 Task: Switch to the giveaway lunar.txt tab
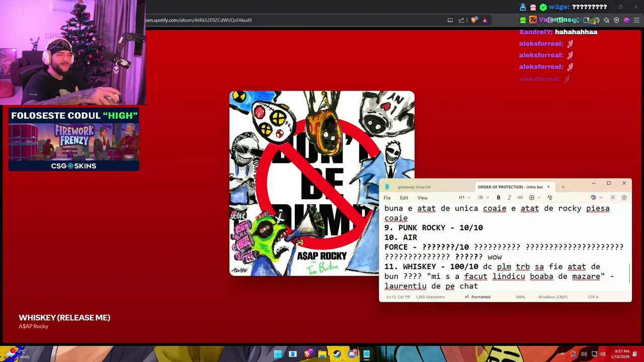coord(414,187)
